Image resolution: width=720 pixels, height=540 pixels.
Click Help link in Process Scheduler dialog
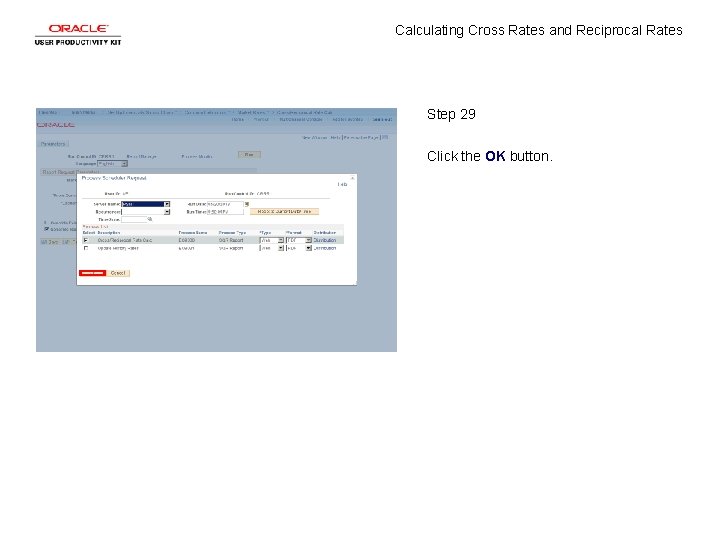(x=343, y=185)
